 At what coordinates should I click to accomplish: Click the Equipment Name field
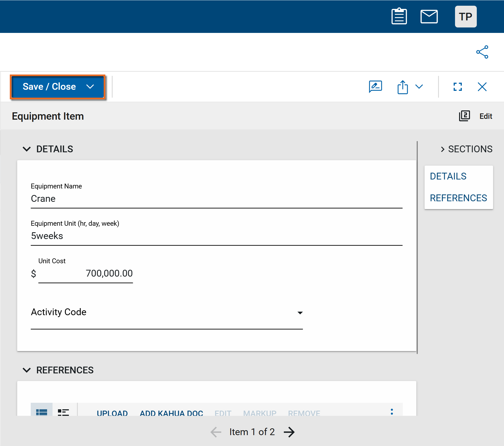[216, 199]
